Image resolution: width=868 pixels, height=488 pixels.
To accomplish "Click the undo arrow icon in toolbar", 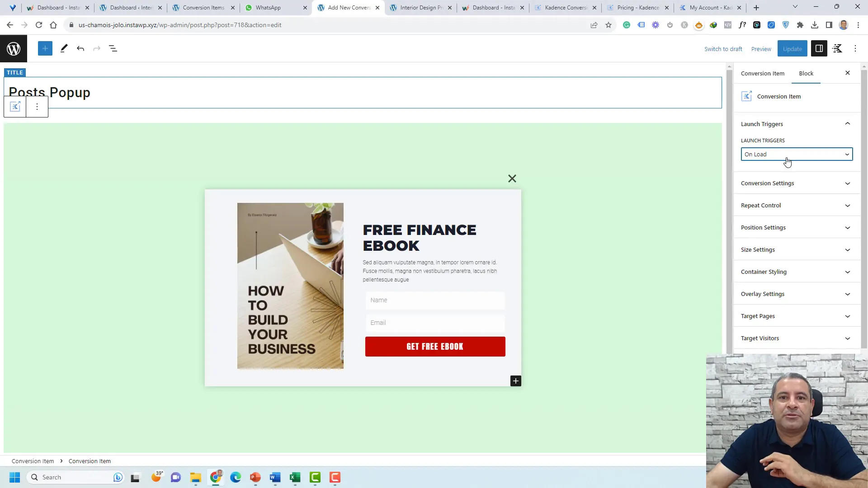I will [80, 48].
